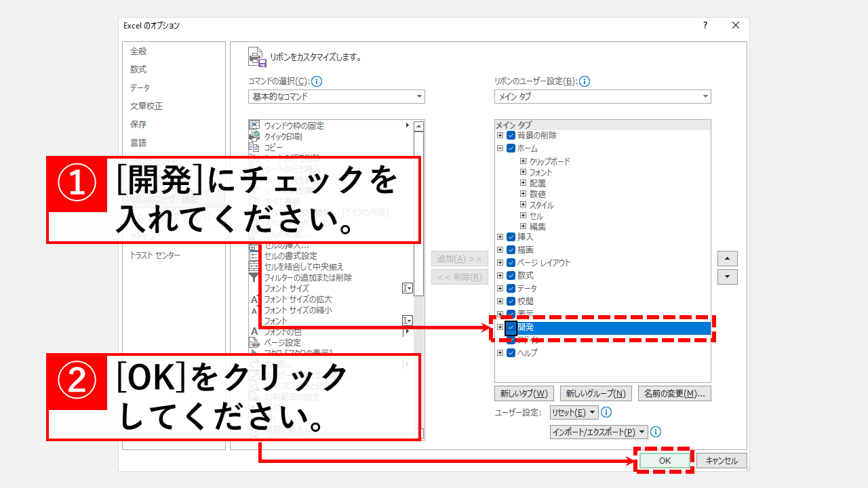This screenshot has height=488, width=868.
Task: Select the 数値 group under ホーム
Action: click(538, 194)
